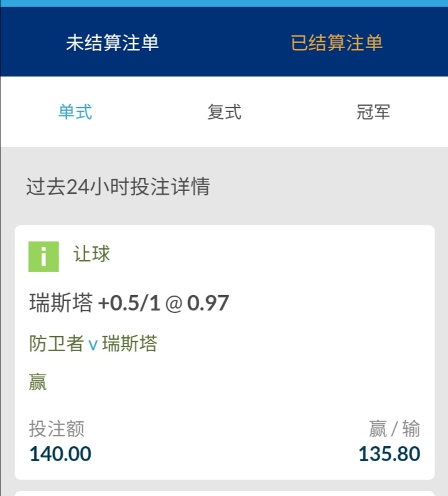The width and height of the screenshot is (448, 496).
Task: Click 瑞斯塔 in the match line
Action: (x=129, y=344)
